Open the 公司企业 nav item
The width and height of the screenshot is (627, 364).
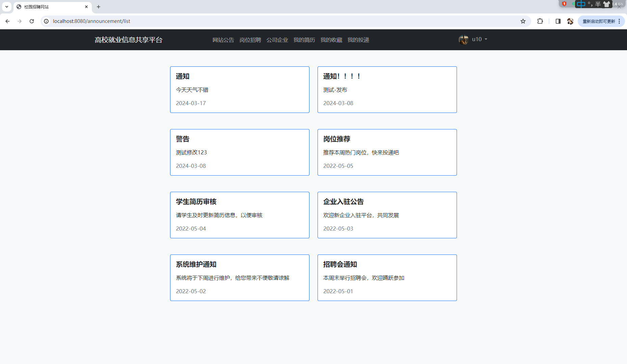(277, 40)
